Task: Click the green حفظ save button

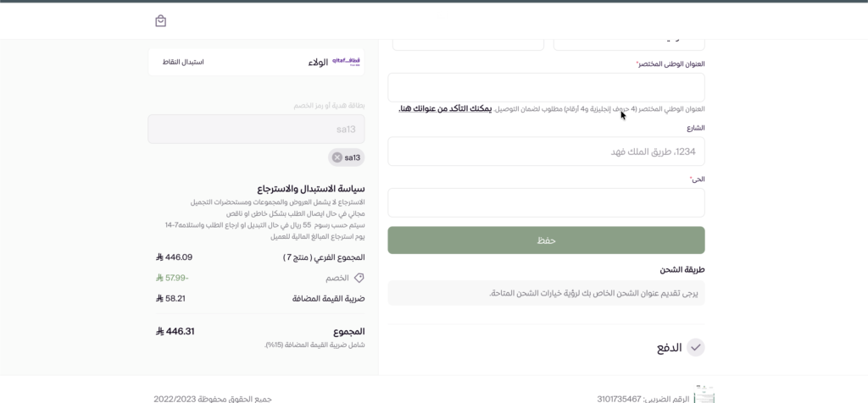Action: (x=546, y=240)
